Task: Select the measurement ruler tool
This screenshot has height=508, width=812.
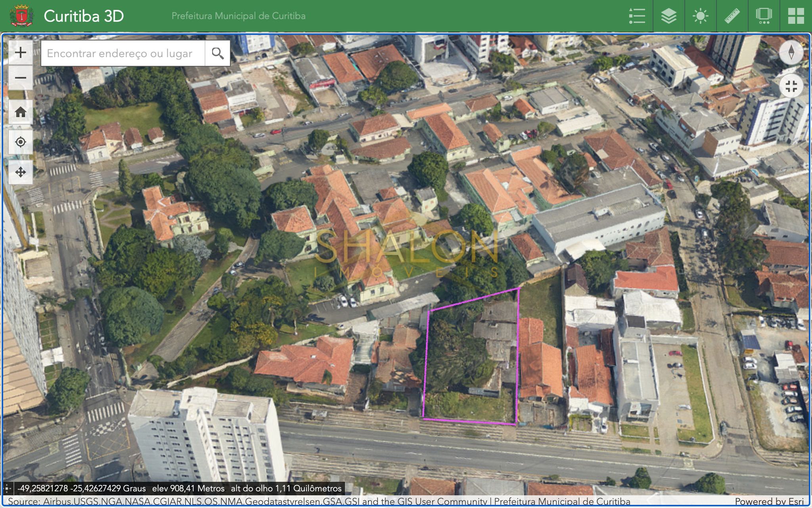Action: (732, 16)
